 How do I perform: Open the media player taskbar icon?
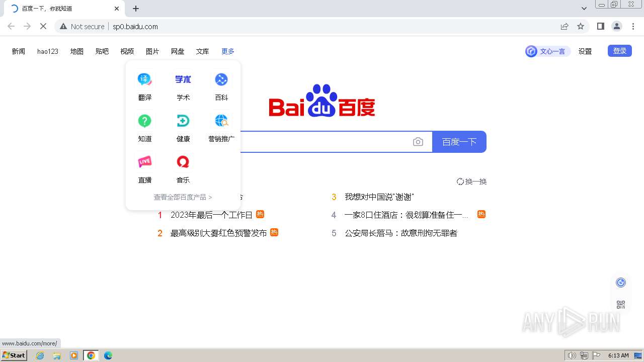[x=74, y=355]
